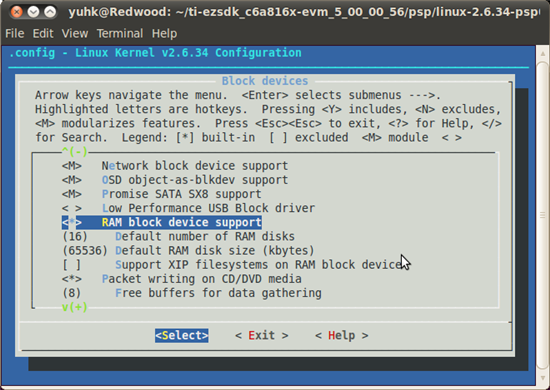The image size is (550, 390).
Task: Click the <Select> button
Action: [x=182, y=335]
